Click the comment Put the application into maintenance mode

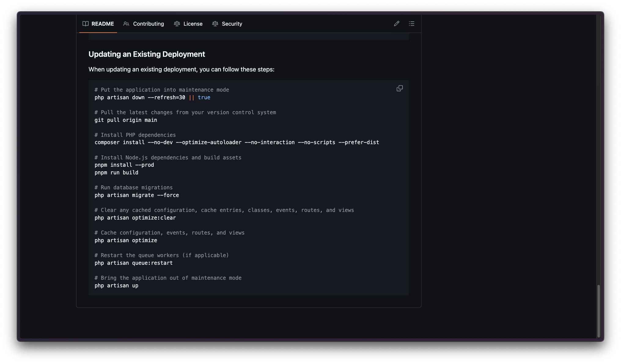(162, 90)
